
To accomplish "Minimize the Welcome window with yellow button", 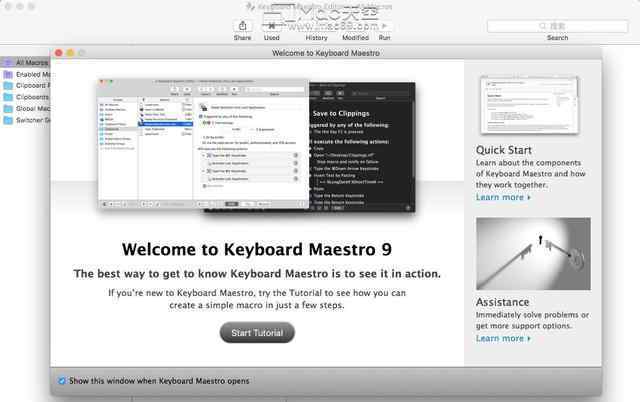I will tap(70, 53).
